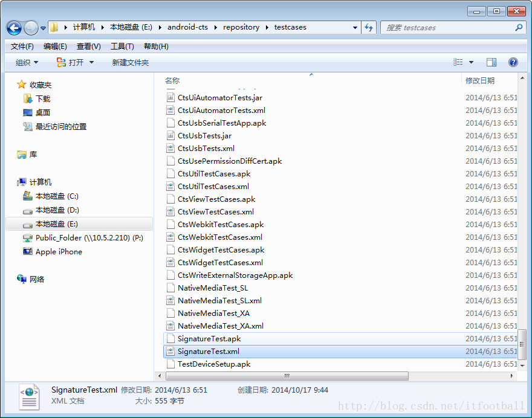Open recent locations dropdown arrow

click(43, 28)
